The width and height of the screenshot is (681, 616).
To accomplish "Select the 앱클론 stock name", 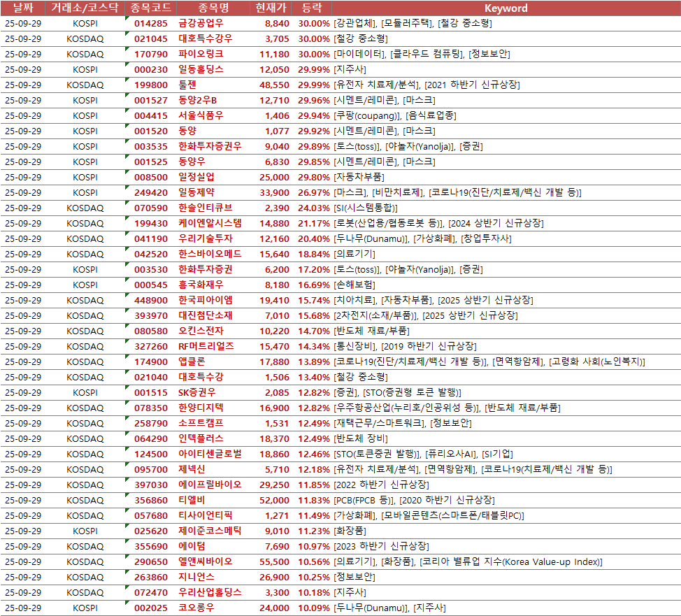I will (x=192, y=362).
